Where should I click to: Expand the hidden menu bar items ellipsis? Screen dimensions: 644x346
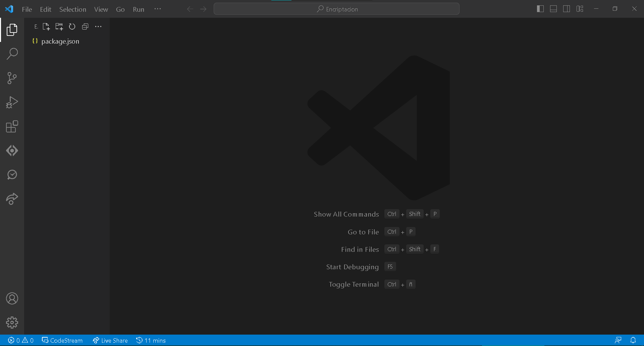tap(158, 9)
